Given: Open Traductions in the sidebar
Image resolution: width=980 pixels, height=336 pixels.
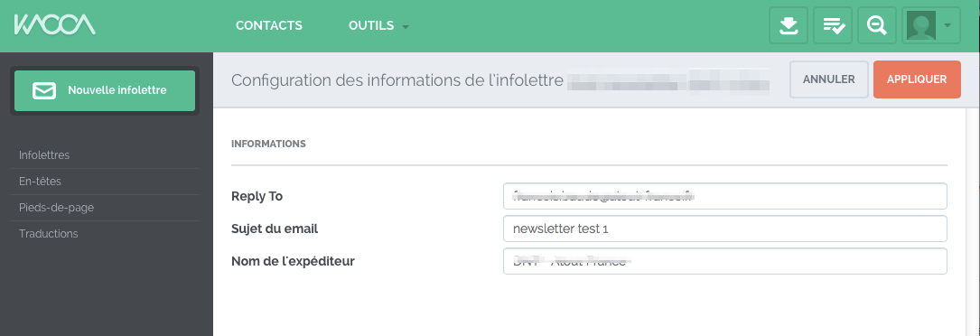Looking at the screenshot, I should click(x=49, y=234).
